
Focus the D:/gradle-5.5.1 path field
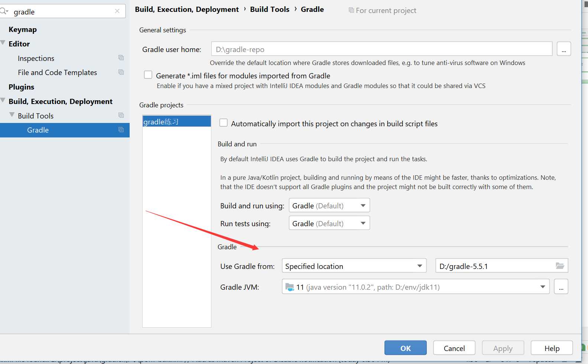tap(502, 266)
